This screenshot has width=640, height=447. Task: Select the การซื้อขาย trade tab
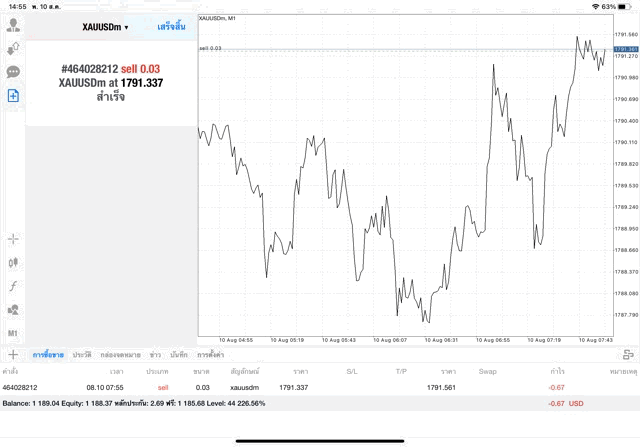point(48,355)
